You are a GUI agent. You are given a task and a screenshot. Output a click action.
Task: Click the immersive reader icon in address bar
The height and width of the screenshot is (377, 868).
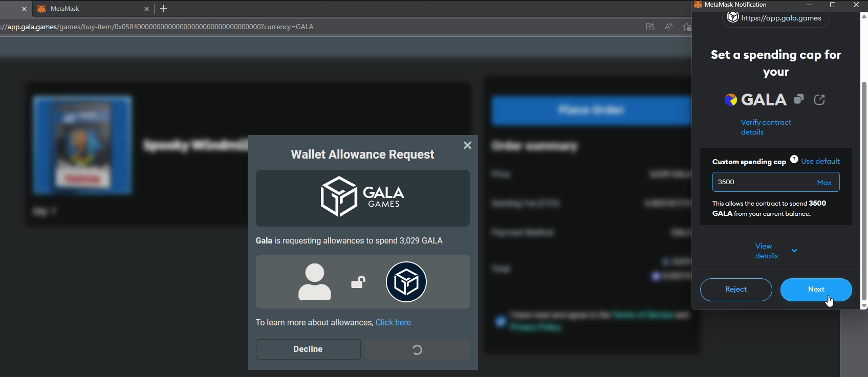pos(668,27)
